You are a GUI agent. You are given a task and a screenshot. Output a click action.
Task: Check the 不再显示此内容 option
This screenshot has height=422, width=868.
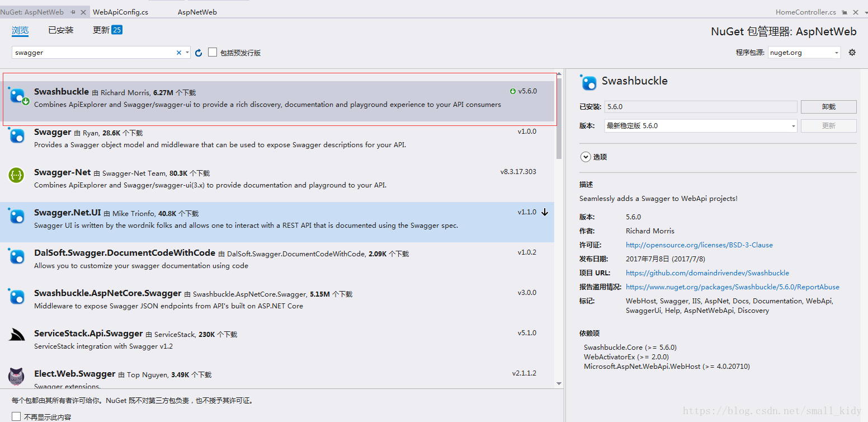click(x=16, y=416)
